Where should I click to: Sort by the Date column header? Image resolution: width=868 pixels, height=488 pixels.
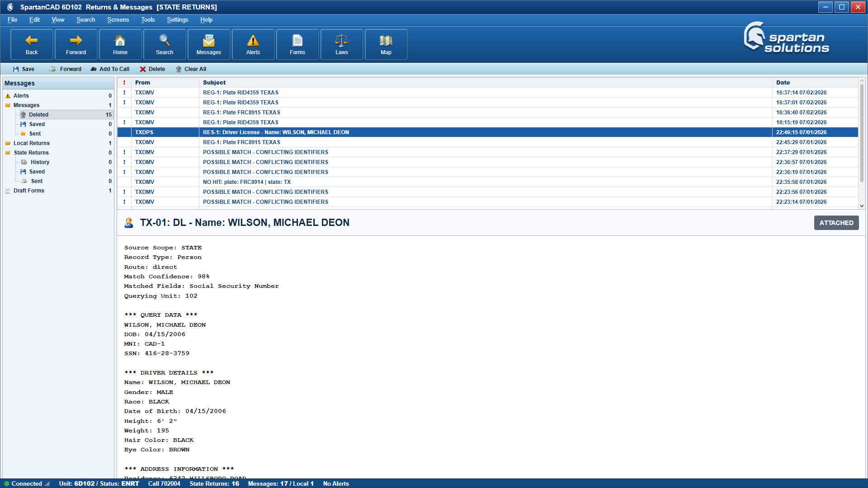coord(815,83)
